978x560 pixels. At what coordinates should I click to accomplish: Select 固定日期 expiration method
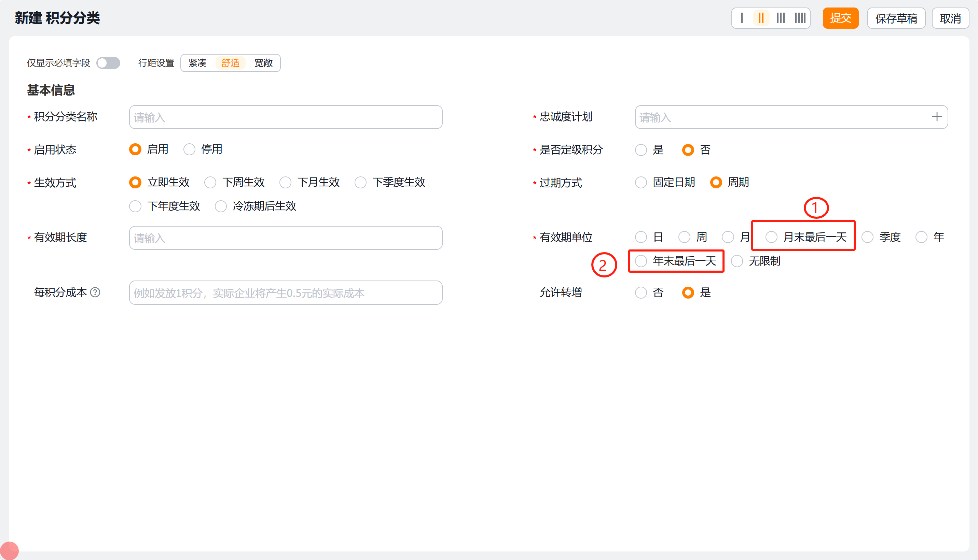pos(641,182)
